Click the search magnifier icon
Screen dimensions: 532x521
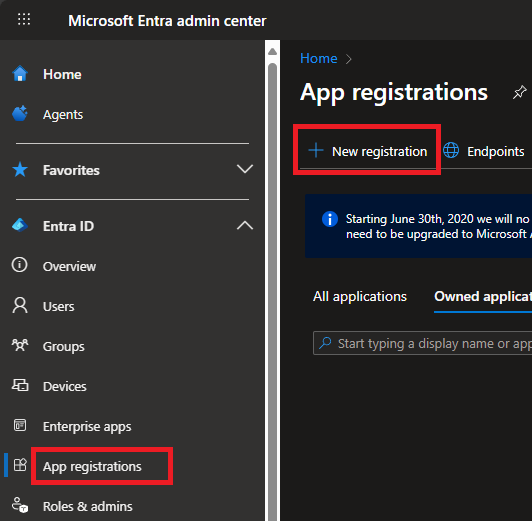click(x=325, y=343)
